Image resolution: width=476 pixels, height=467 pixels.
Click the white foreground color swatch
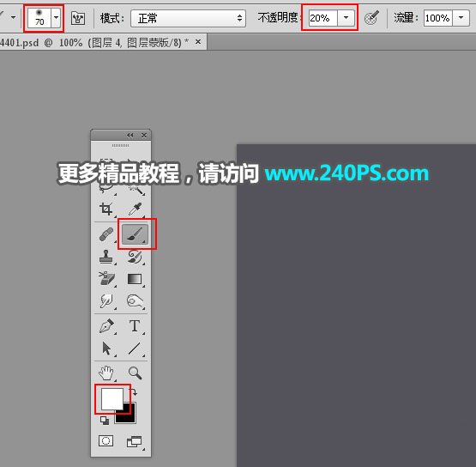coord(112,398)
